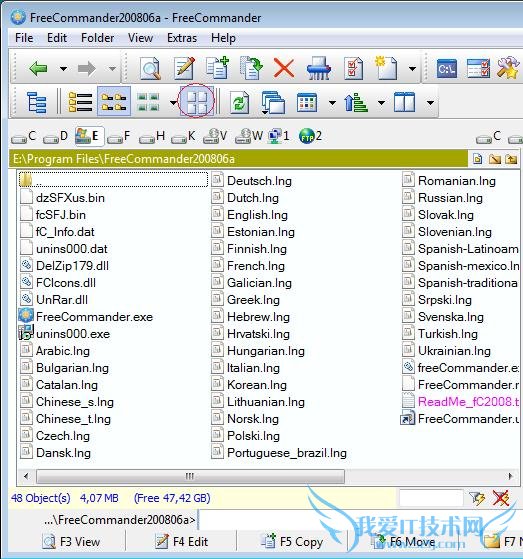Open the Edit menu

click(57, 38)
